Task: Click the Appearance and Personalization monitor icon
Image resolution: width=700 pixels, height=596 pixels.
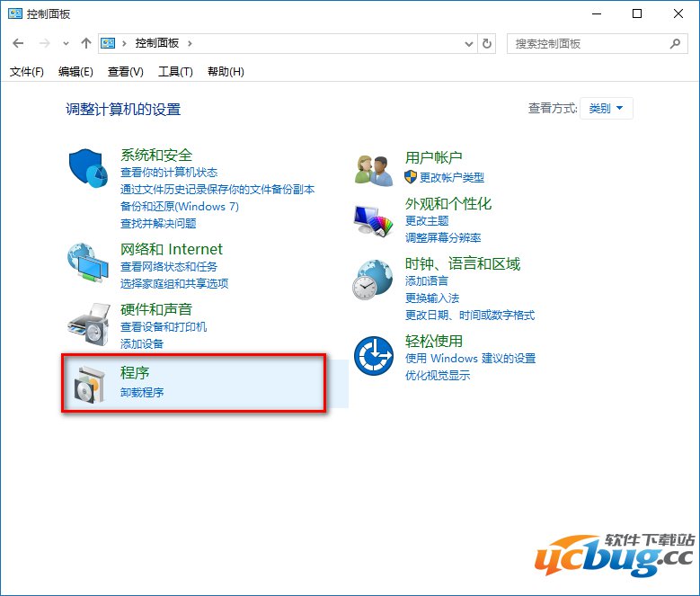Action: 374,218
